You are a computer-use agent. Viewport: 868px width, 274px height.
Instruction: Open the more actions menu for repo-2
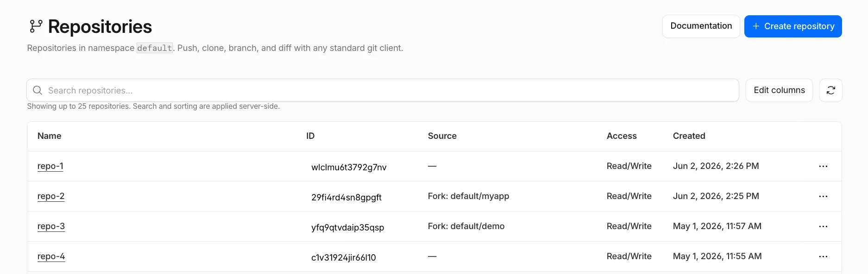pyautogui.click(x=823, y=196)
